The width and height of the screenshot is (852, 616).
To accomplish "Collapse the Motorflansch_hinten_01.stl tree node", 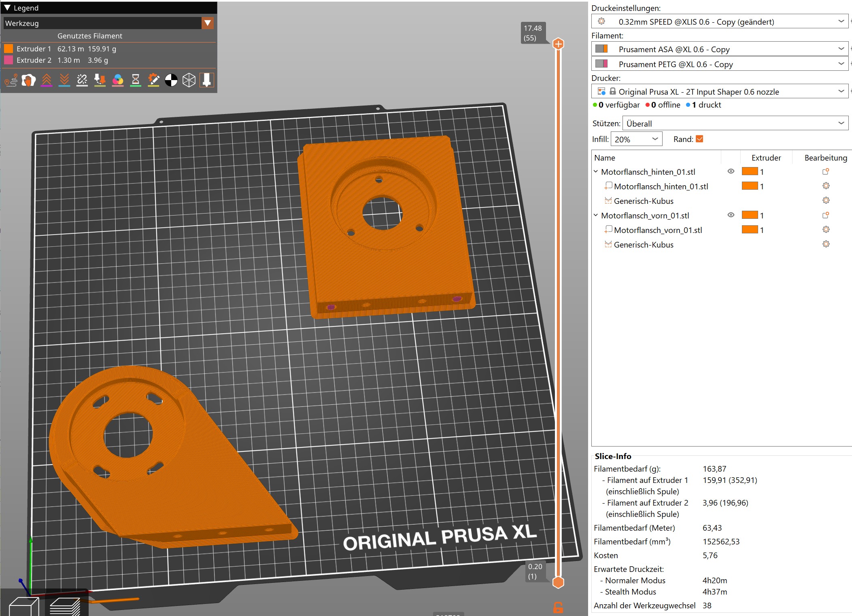I will (596, 171).
